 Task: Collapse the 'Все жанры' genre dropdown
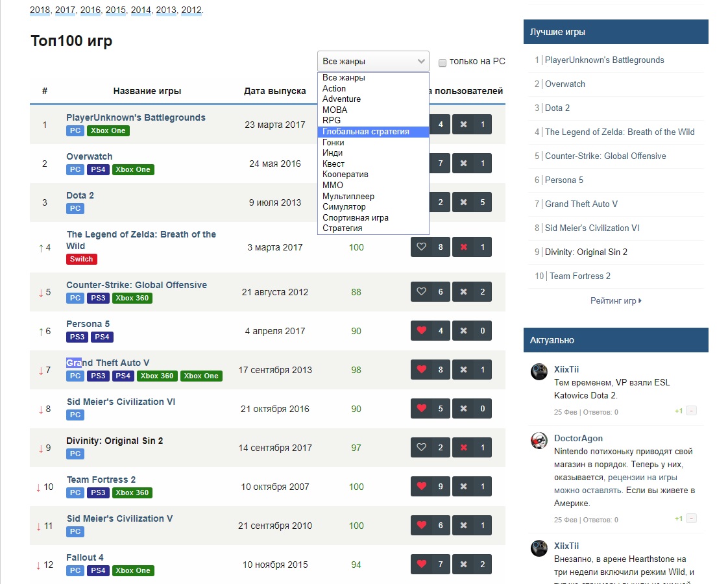coord(373,61)
